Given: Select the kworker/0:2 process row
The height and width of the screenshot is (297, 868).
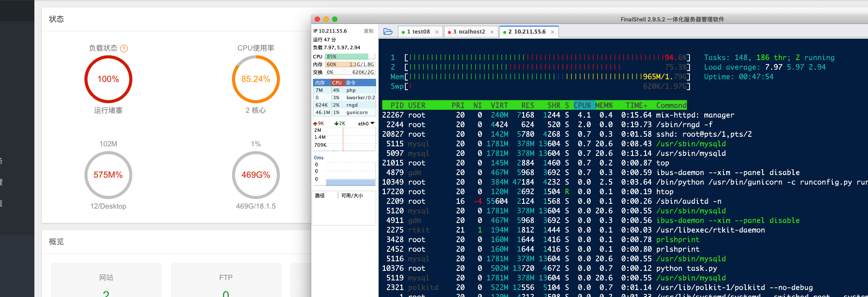Looking at the screenshot, I should pyautogui.click(x=344, y=98).
